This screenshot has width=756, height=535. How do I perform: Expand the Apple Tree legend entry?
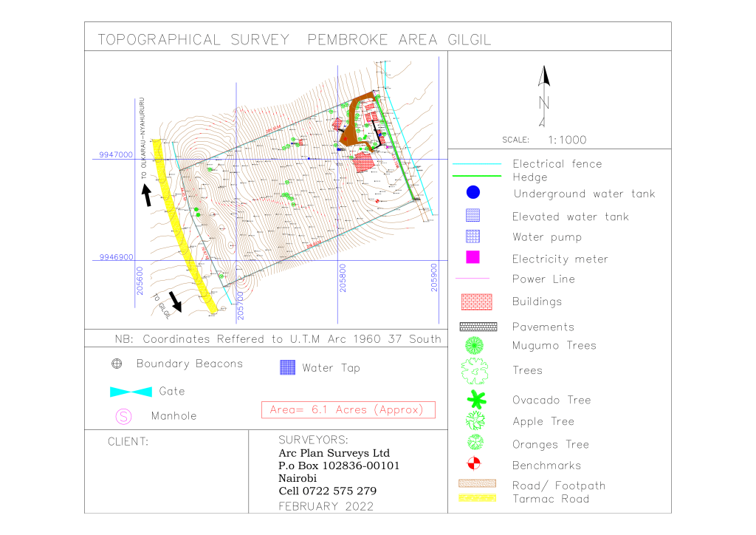tap(475, 421)
